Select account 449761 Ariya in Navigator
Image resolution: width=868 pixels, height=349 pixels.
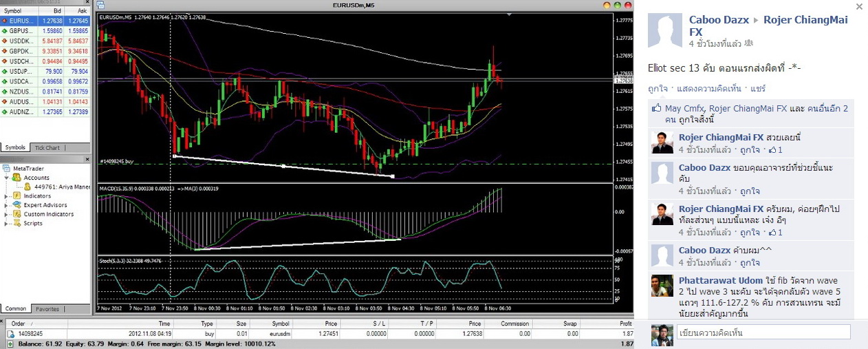point(57,187)
